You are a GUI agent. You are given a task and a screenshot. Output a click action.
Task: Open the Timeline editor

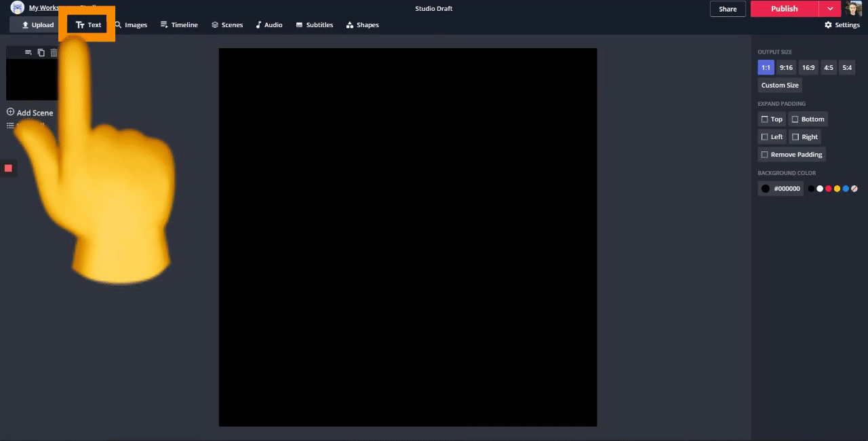pyautogui.click(x=179, y=25)
